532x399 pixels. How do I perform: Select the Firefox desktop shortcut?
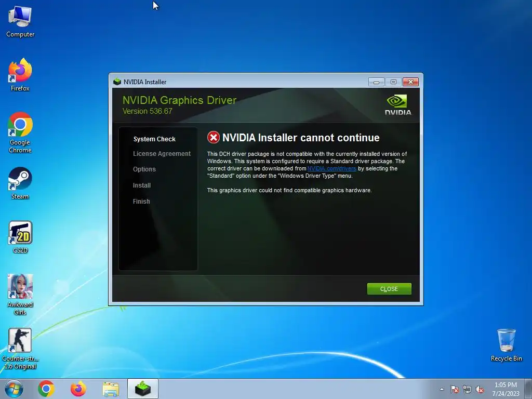click(20, 75)
